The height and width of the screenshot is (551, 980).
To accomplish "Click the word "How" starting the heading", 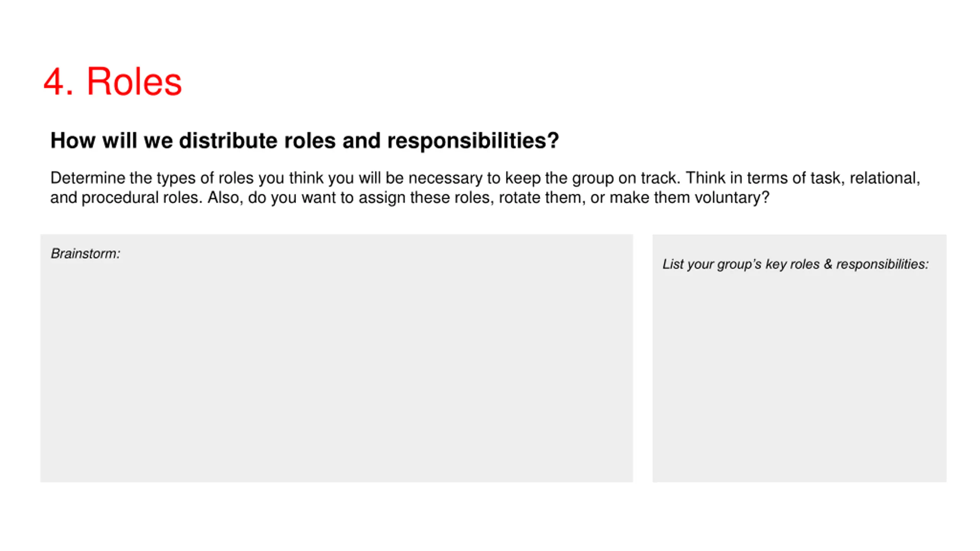I will (x=73, y=140).
